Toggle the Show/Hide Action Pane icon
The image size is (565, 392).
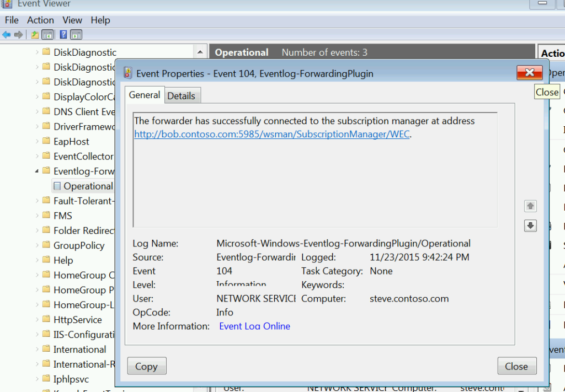point(76,35)
